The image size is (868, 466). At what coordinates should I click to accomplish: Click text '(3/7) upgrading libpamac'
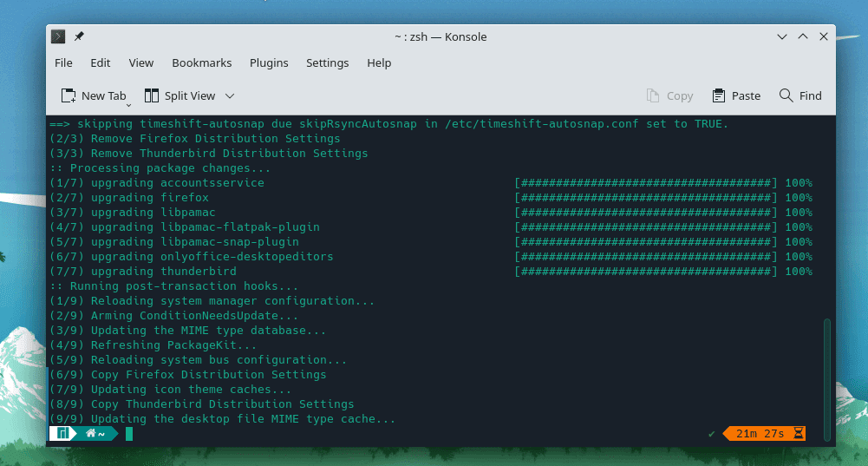pos(133,213)
